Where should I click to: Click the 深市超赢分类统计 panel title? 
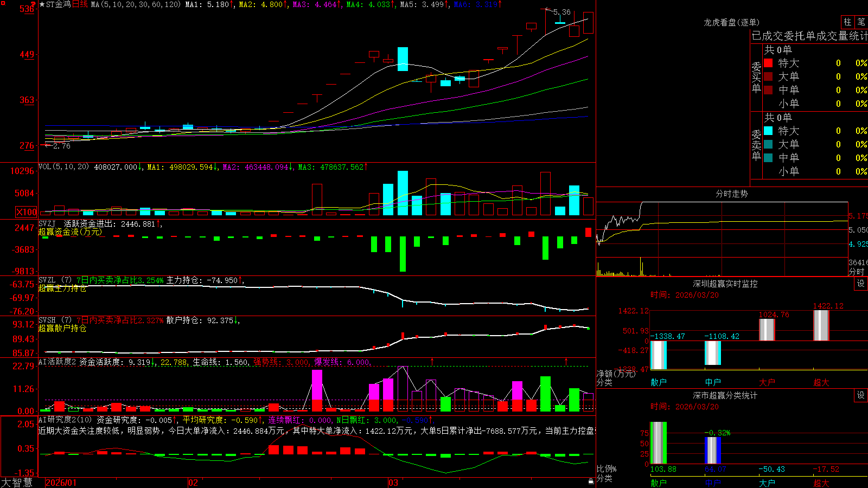[x=725, y=395]
